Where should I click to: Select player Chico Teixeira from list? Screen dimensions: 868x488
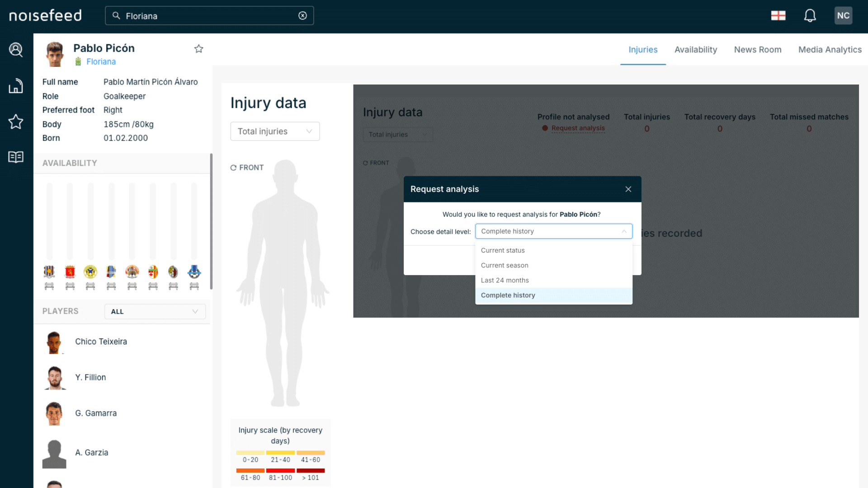[101, 342]
